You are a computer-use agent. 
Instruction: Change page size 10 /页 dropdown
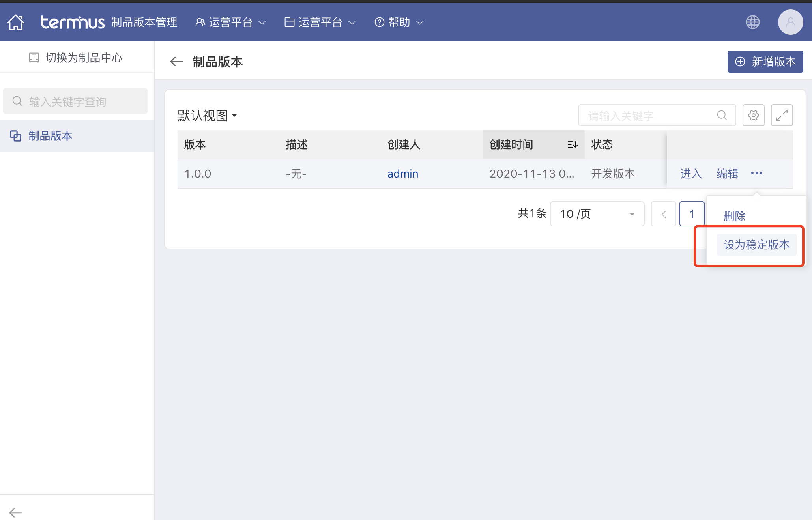click(x=597, y=214)
